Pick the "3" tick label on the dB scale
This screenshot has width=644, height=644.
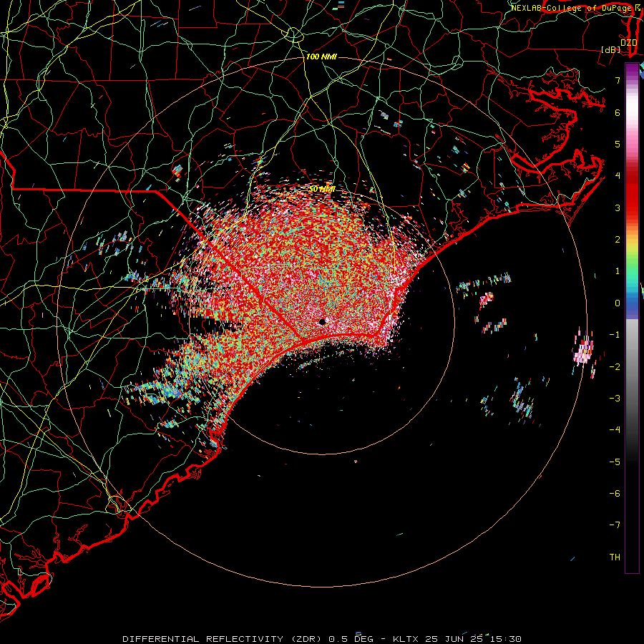pos(618,208)
